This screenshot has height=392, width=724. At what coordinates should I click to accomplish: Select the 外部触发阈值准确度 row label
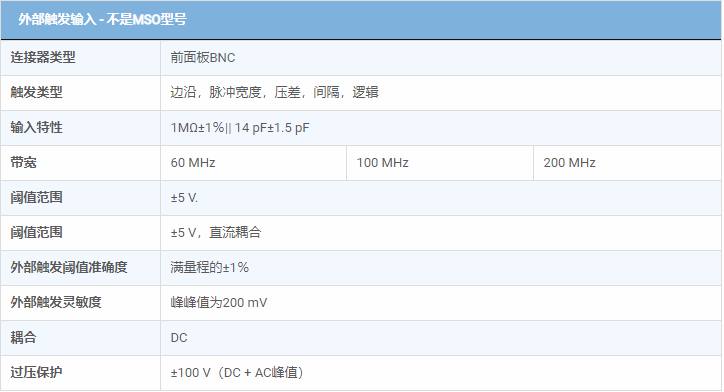pos(69,267)
